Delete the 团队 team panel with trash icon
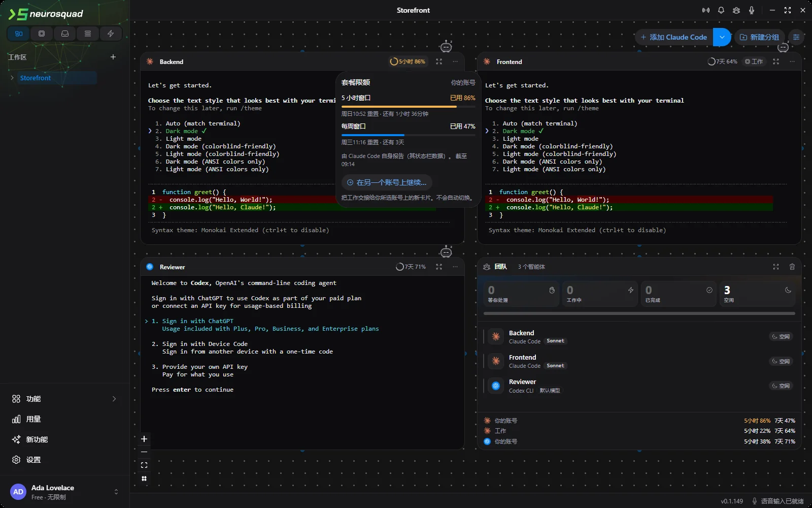The image size is (812, 508). click(x=792, y=267)
